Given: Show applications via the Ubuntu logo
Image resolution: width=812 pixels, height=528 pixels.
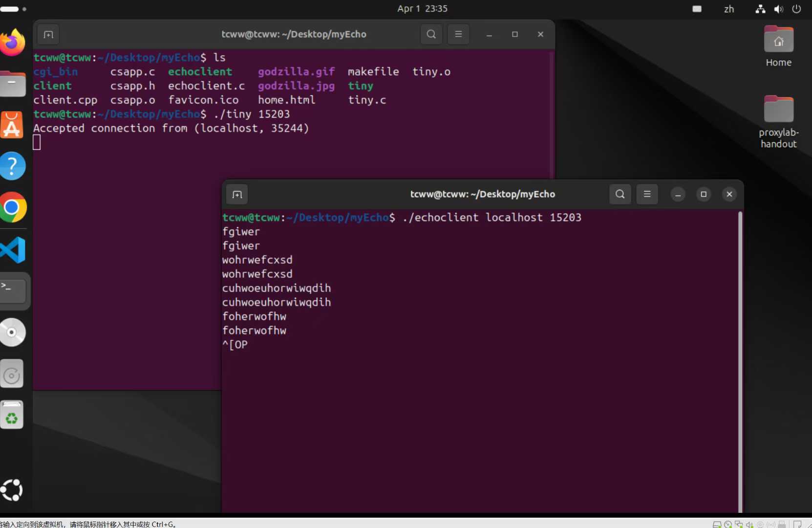Looking at the screenshot, I should click(x=12, y=490).
